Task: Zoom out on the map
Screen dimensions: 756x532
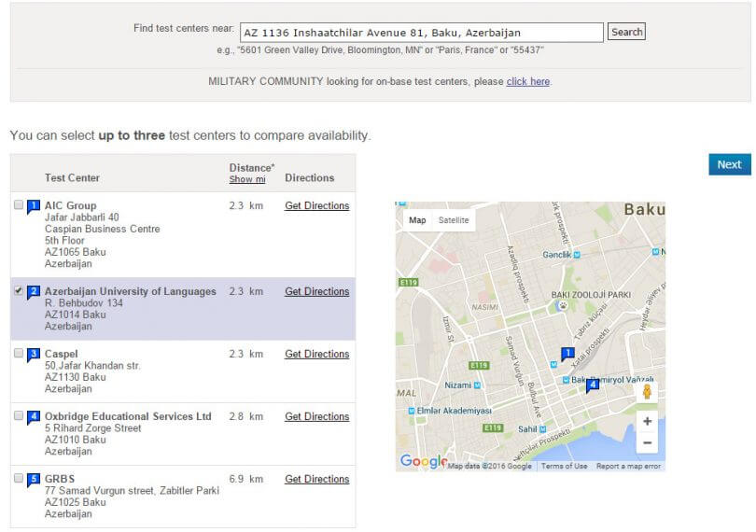Action: [x=647, y=443]
